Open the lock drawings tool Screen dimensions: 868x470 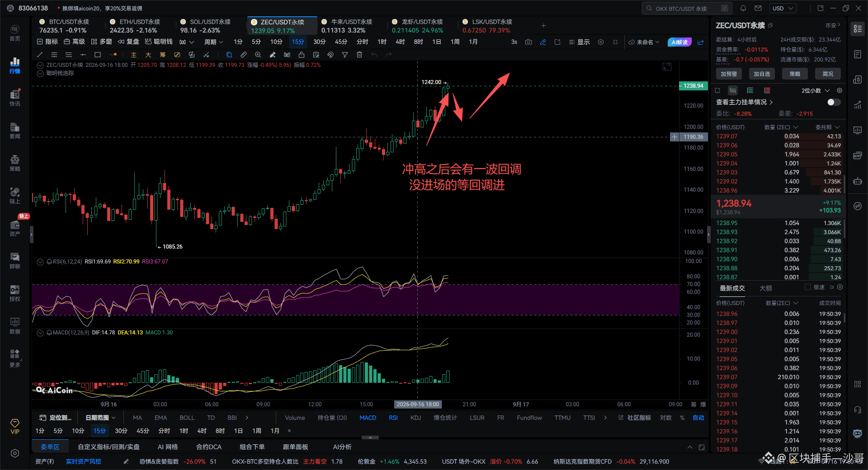point(302,55)
